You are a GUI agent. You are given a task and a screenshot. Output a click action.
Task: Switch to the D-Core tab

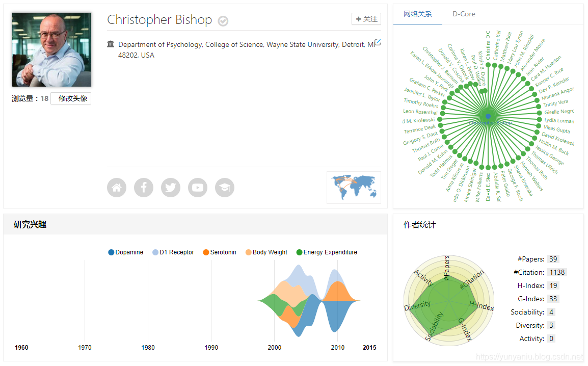pyautogui.click(x=464, y=14)
